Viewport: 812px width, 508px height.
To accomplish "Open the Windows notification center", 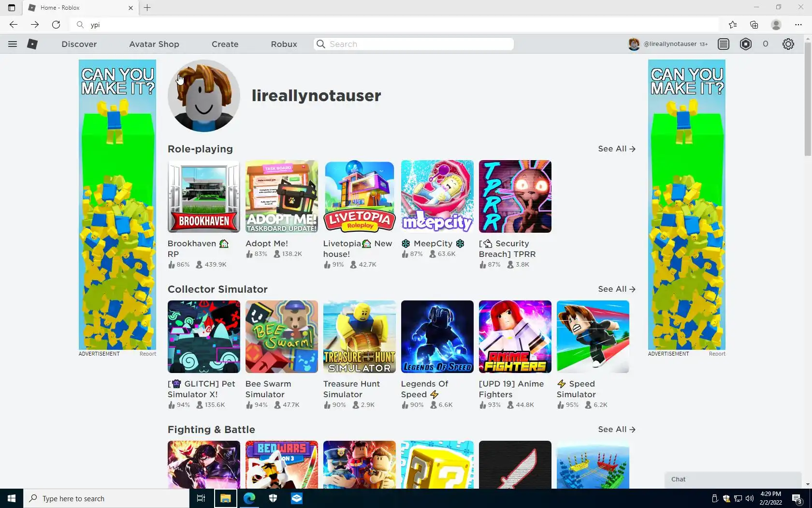I will [x=797, y=498].
